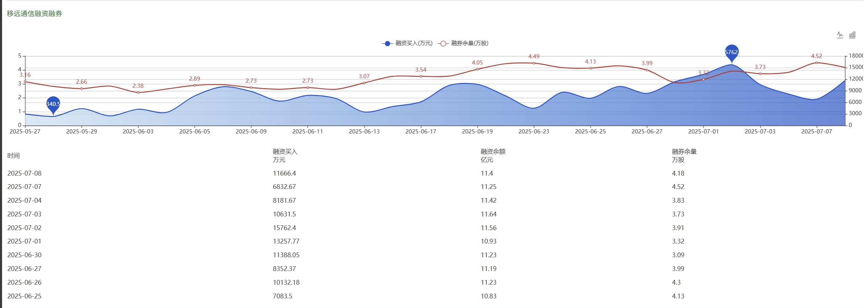The image size is (868, 308).
Task: Select data point labeled 3.32 on chart
Action: tap(703, 80)
